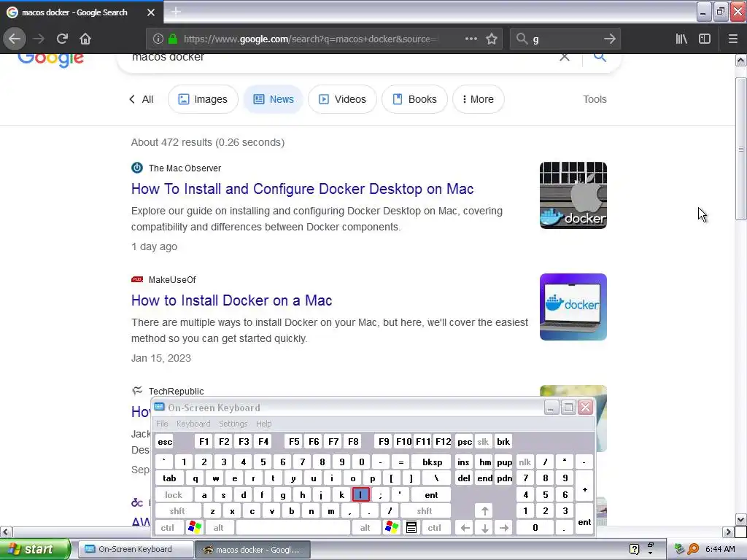Open the Mac Observer docker thumbnail
Screen dimensions: 747x560
pyautogui.click(x=573, y=195)
